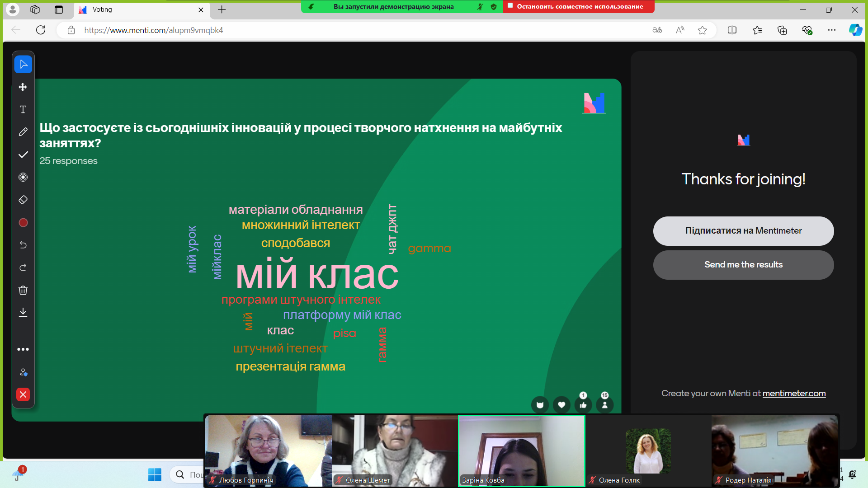Select the move annotation tool
Viewport: 868px width, 488px height.
click(23, 87)
